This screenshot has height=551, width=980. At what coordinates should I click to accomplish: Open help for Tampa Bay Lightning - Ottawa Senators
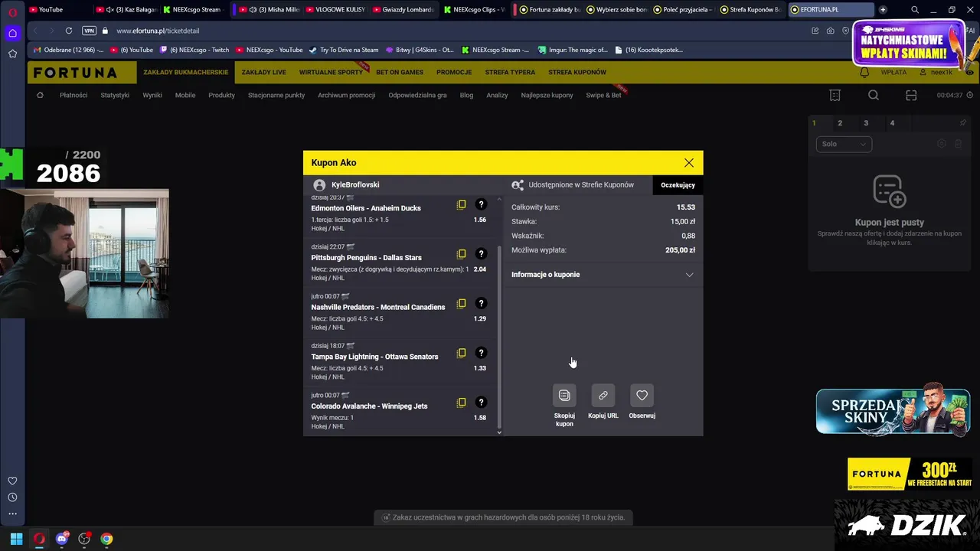pos(481,353)
